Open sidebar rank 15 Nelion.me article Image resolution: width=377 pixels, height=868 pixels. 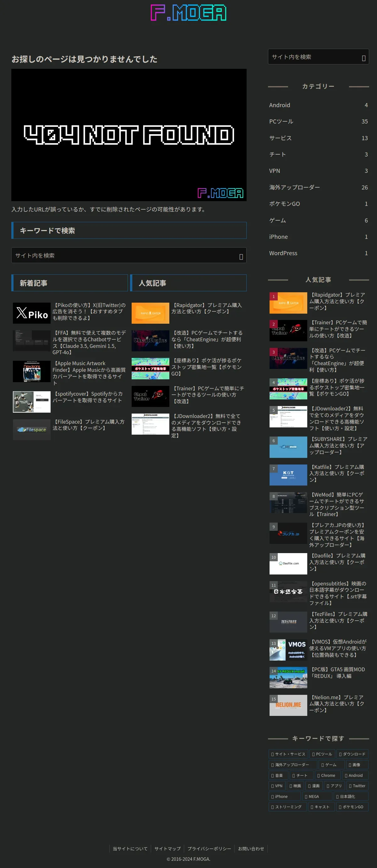point(318,705)
